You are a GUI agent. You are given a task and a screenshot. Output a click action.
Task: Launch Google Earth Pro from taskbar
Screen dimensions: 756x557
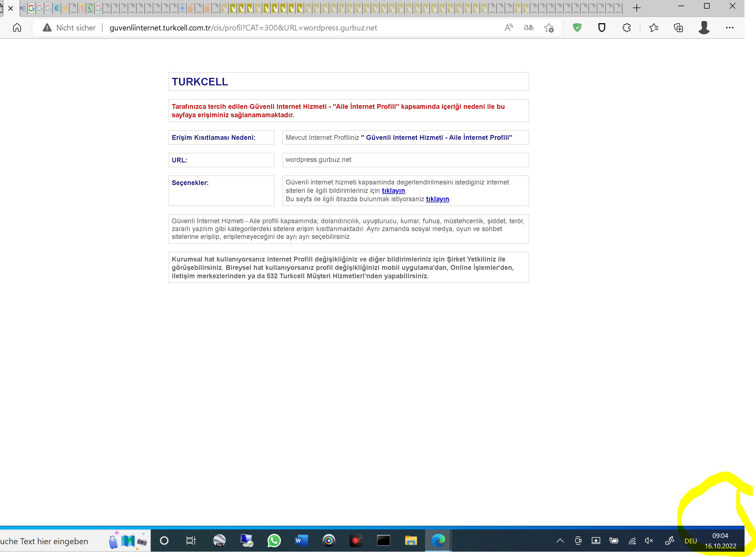219,541
